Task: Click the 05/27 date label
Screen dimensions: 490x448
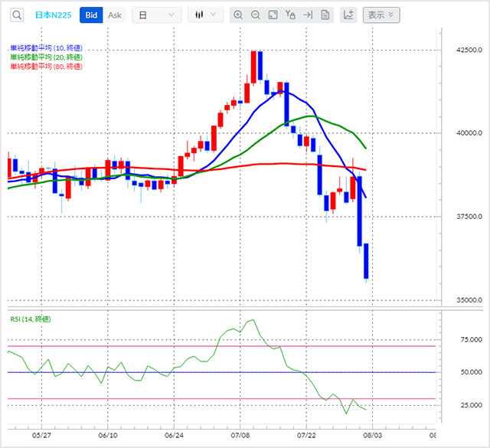Action: tap(41, 435)
